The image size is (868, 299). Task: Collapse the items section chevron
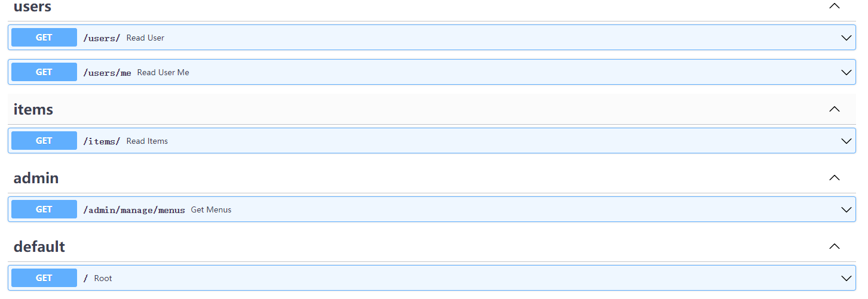click(835, 109)
